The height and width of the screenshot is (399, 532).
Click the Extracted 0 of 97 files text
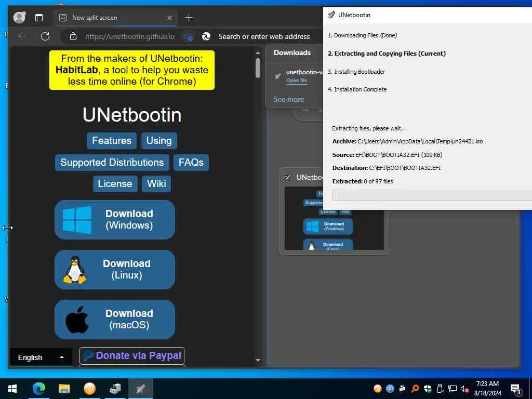tap(363, 181)
